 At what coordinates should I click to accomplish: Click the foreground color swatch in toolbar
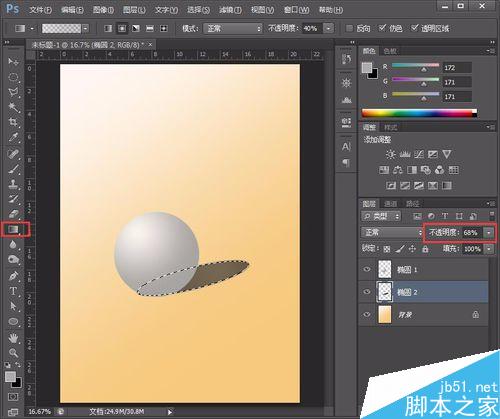(x=10, y=377)
